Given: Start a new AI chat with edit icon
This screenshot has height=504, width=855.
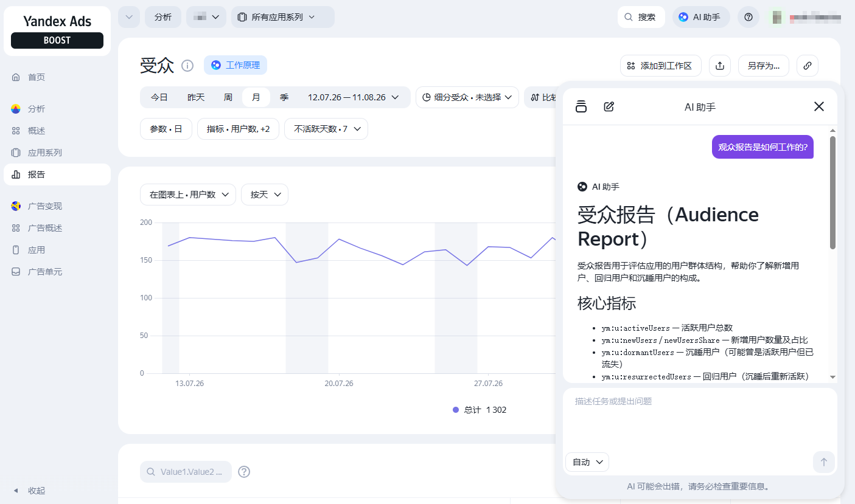Looking at the screenshot, I should 609,106.
